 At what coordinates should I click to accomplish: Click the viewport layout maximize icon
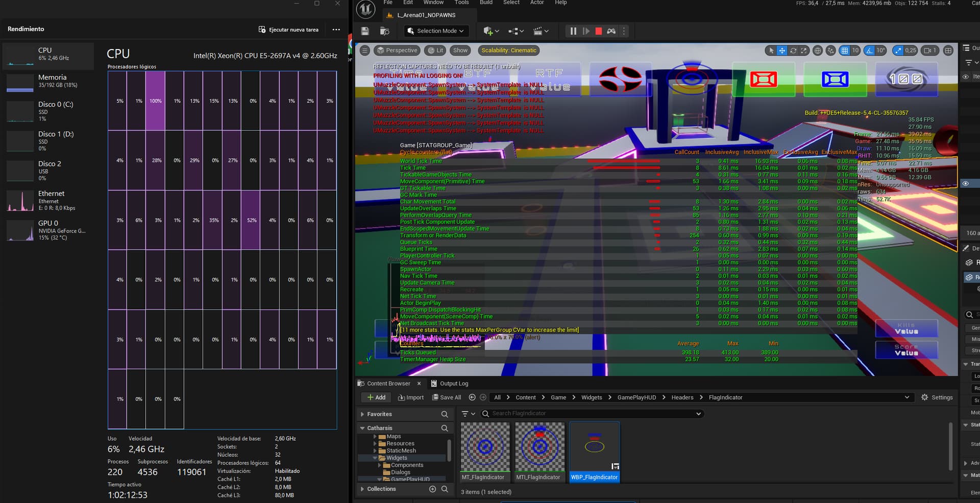click(948, 51)
